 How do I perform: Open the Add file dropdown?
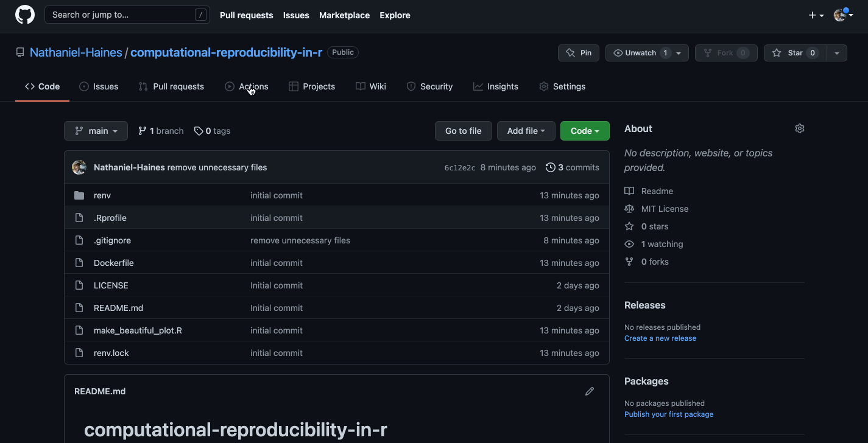526,131
